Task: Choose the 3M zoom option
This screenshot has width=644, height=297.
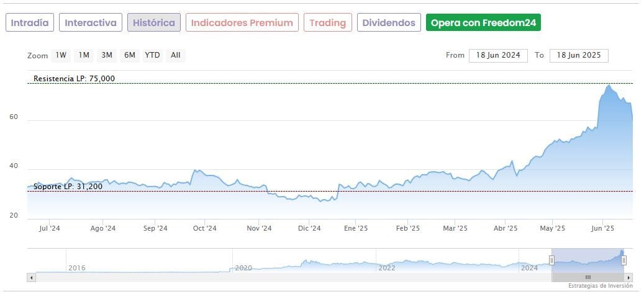Action: point(107,55)
